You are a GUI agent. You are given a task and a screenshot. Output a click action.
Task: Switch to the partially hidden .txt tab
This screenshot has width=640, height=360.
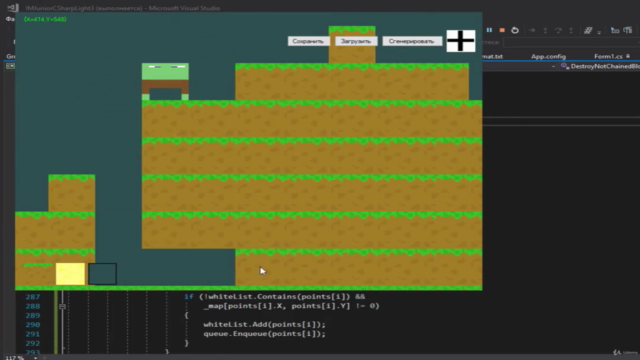coord(493,56)
